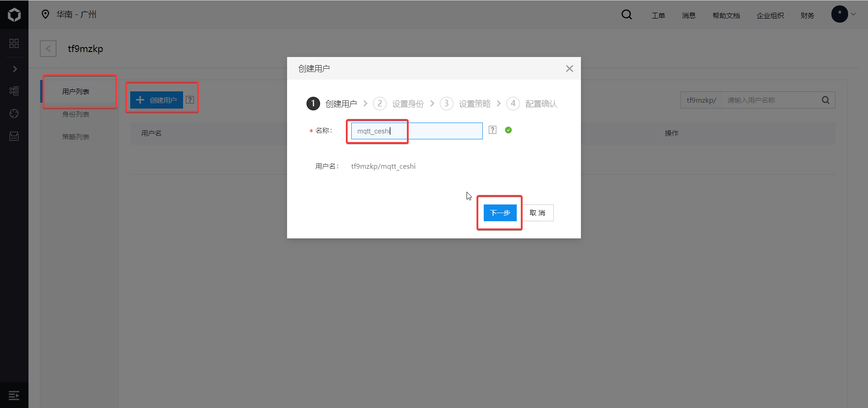
Task: Select 用户列表 tab
Action: point(75,91)
